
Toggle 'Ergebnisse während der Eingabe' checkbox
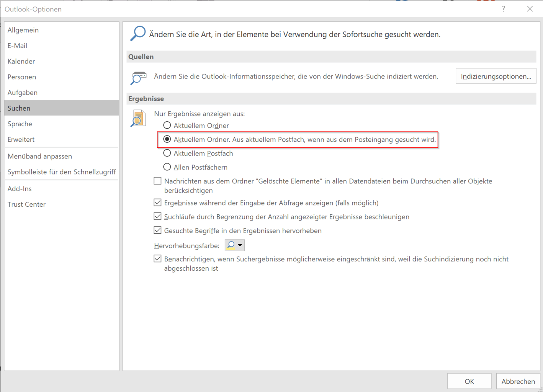coord(157,203)
